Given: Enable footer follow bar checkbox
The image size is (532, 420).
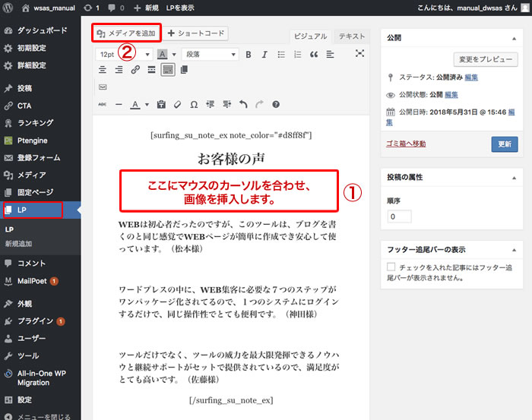Looking at the screenshot, I should click(391, 267).
